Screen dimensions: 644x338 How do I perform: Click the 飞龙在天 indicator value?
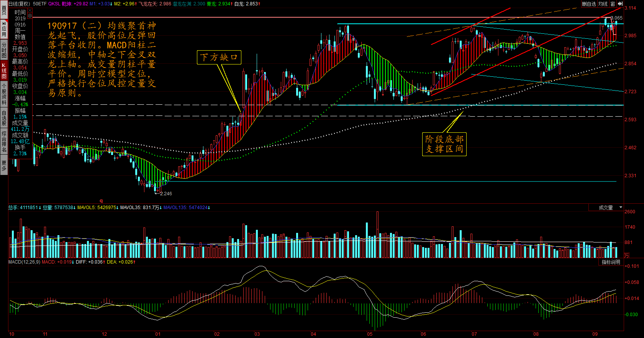(x=155, y=4)
